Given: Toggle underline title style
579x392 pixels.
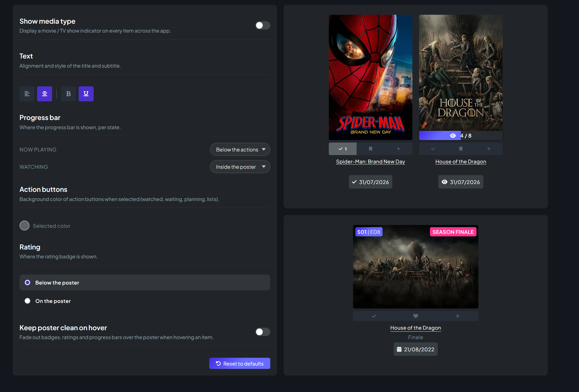Looking at the screenshot, I should [x=86, y=94].
